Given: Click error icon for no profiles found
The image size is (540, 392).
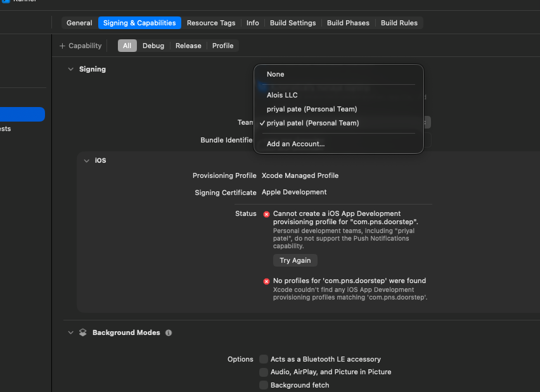Looking at the screenshot, I should click(x=266, y=282).
